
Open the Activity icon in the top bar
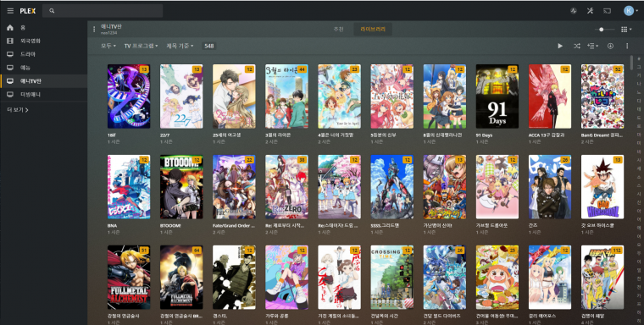tap(574, 11)
